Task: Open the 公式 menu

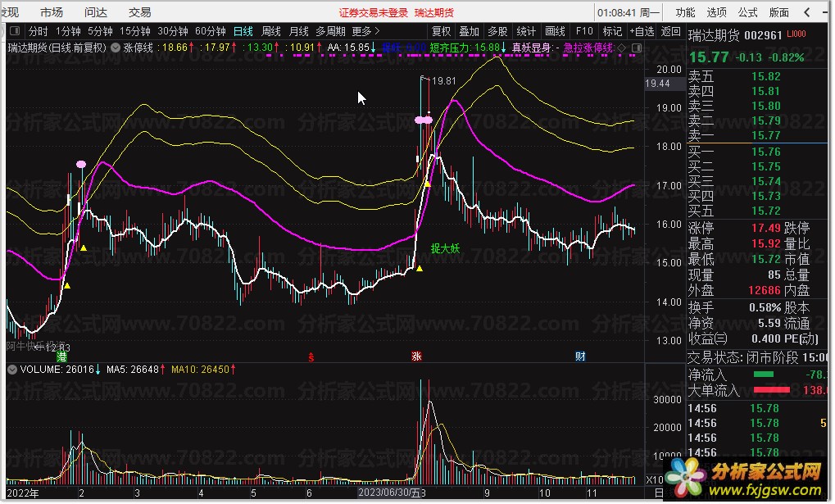Action: click(x=747, y=12)
